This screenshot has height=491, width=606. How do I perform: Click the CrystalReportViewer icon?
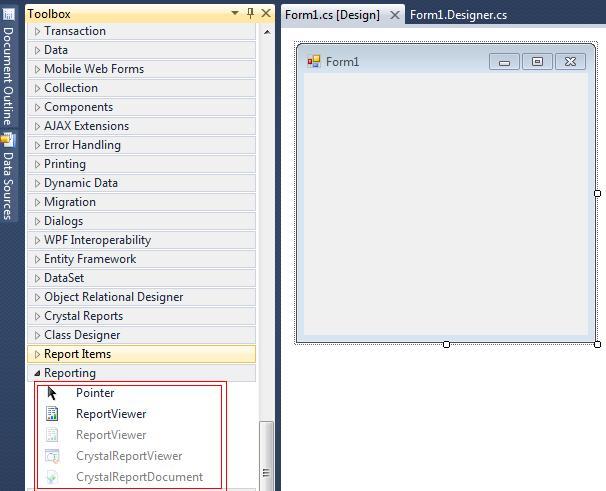click(52, 456)
